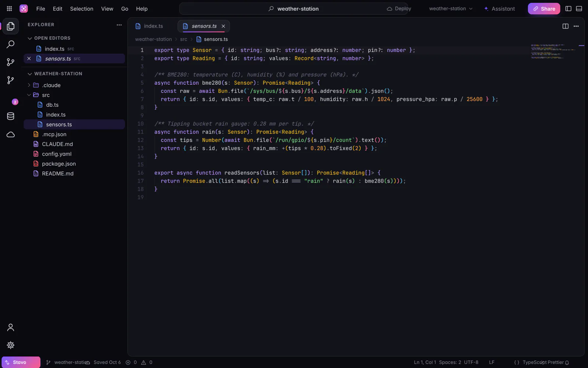
Task: Split the editor with split icon
Action: [566, 26]
